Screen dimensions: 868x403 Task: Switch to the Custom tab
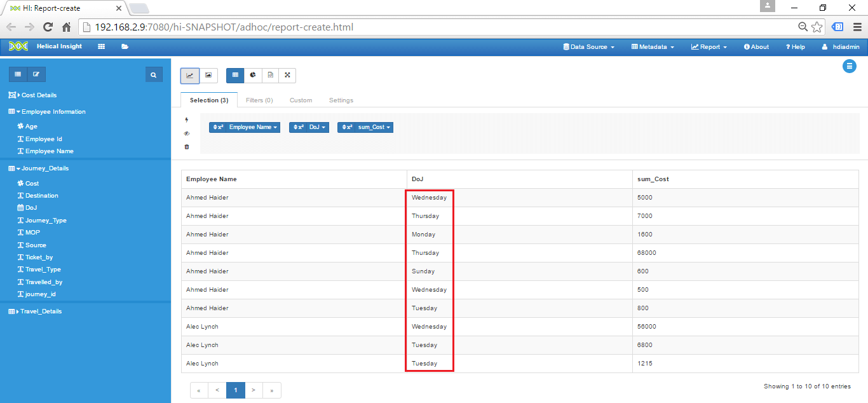point(301,100)
